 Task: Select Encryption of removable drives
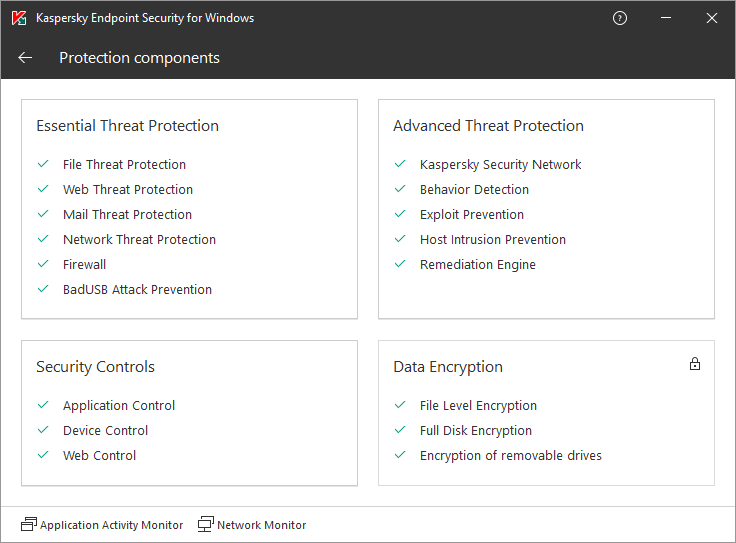[x=511, y=455]
